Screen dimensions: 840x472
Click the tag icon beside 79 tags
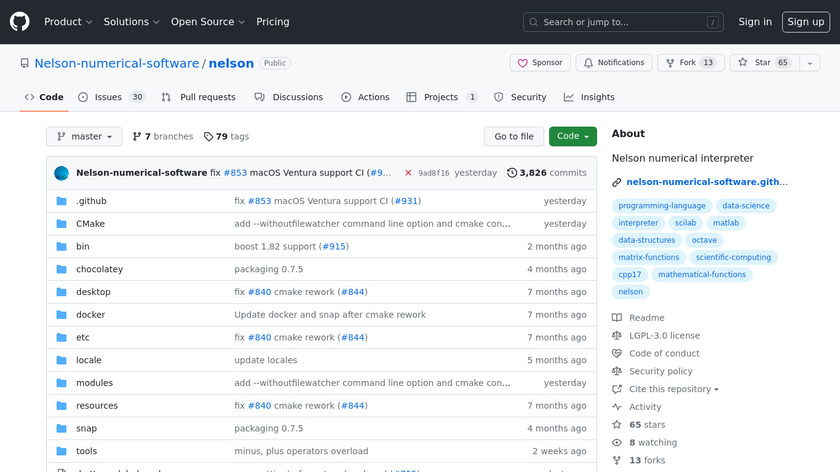click(x=208, y=137)
